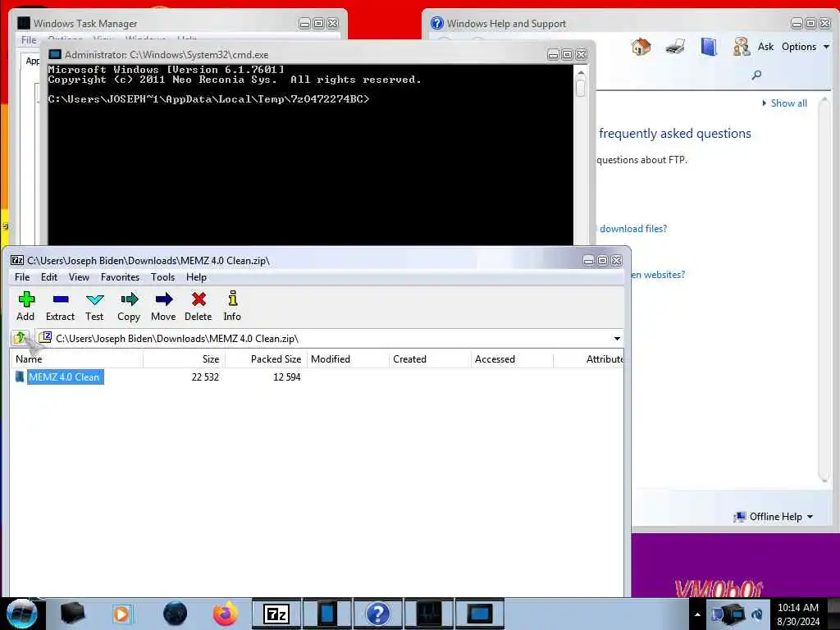This screenshot has width=840, height=630.
Task: Open the View menu in 7-Zip
Action: [79, 277]
